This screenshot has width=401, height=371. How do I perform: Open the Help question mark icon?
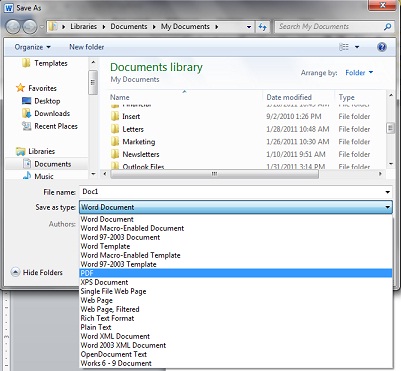382,47
